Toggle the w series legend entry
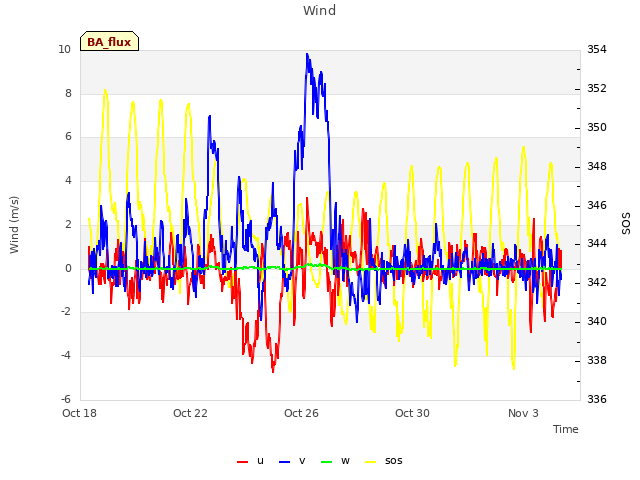Screen dimensions: 640x480 335,461
